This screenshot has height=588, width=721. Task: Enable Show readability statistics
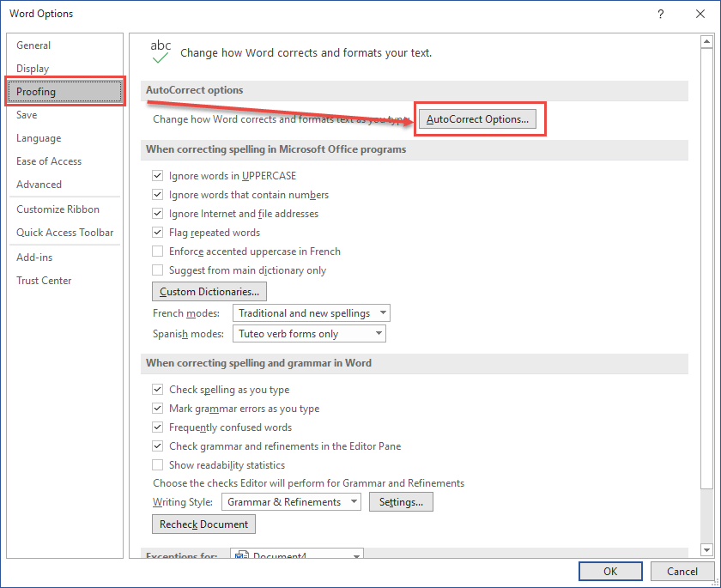pyautogui.click(x=157, y=464)
